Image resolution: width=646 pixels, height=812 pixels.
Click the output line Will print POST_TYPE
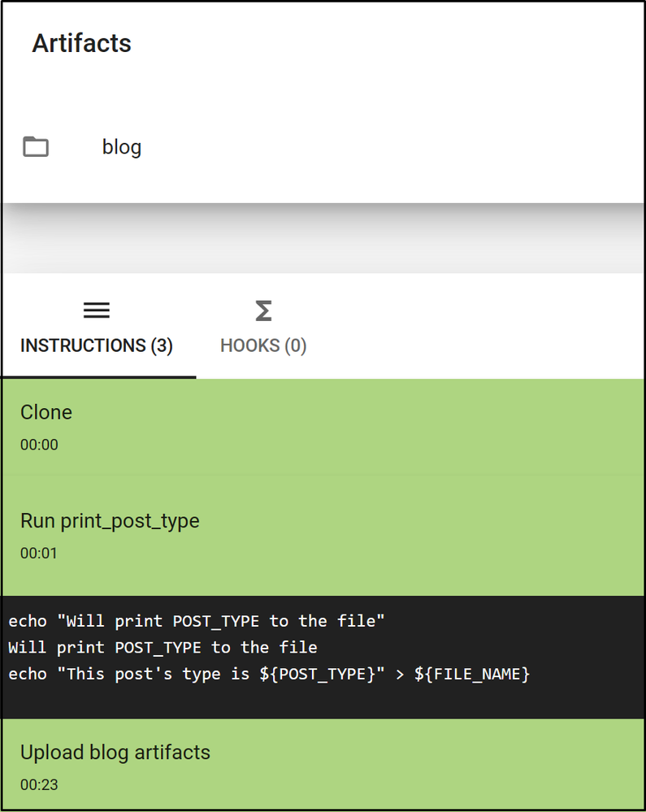click(x=163, y=647)
